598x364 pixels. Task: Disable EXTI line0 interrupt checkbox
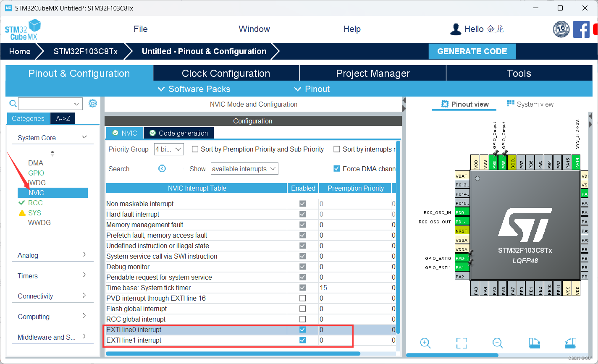click(302, 330)
